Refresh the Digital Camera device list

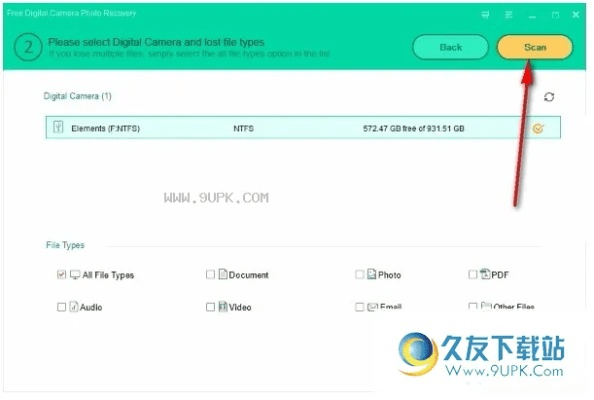pyautogui.click(x=549, y=97)
